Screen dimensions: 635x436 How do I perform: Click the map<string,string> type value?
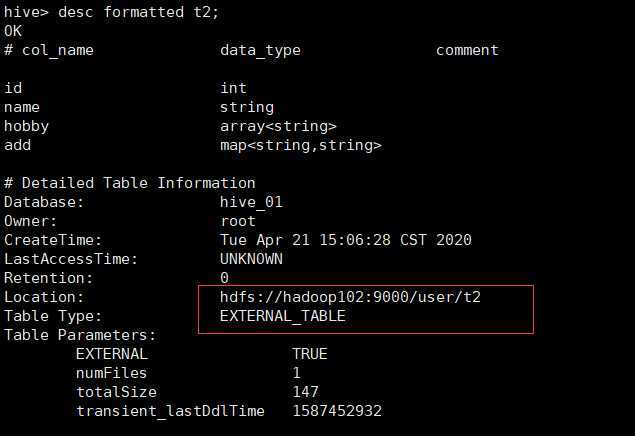[x=301, y=145]
